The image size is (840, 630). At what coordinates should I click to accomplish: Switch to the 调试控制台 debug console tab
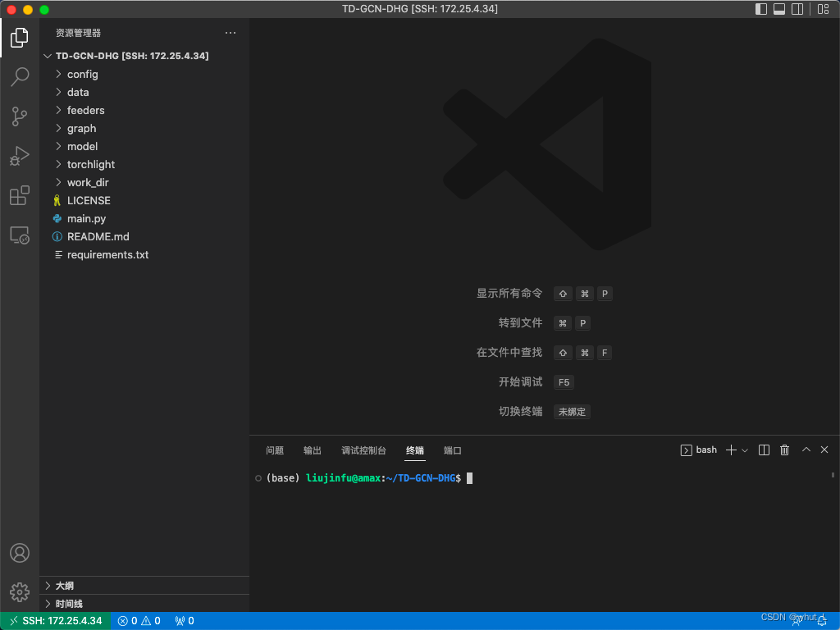click(363, 450)
